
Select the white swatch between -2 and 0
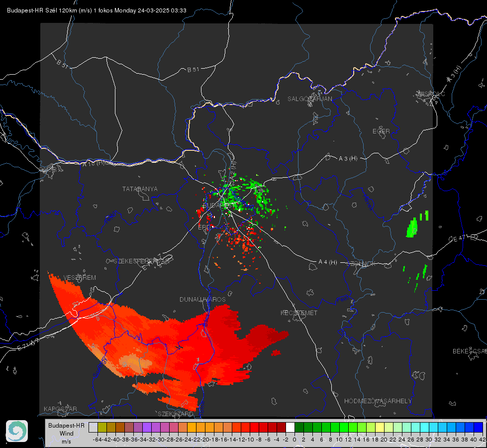tap(290, 428)
